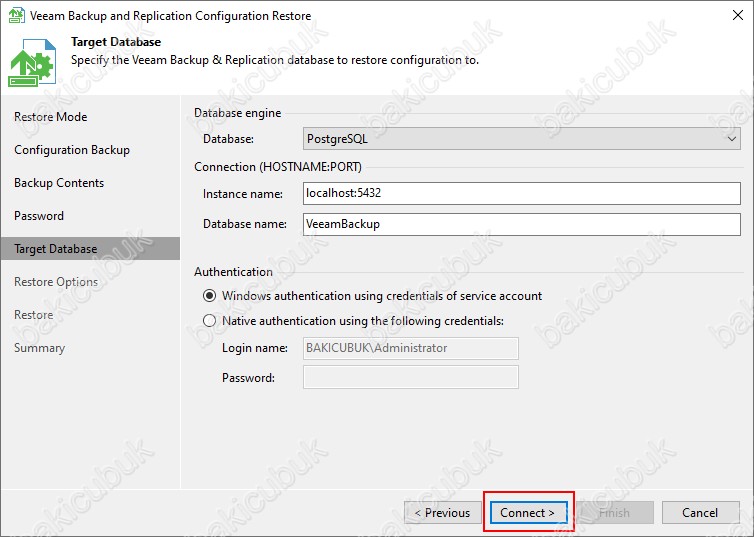Screen dimensions: 754x537
Task: Select the Target Database step
Action: (90, 249)
